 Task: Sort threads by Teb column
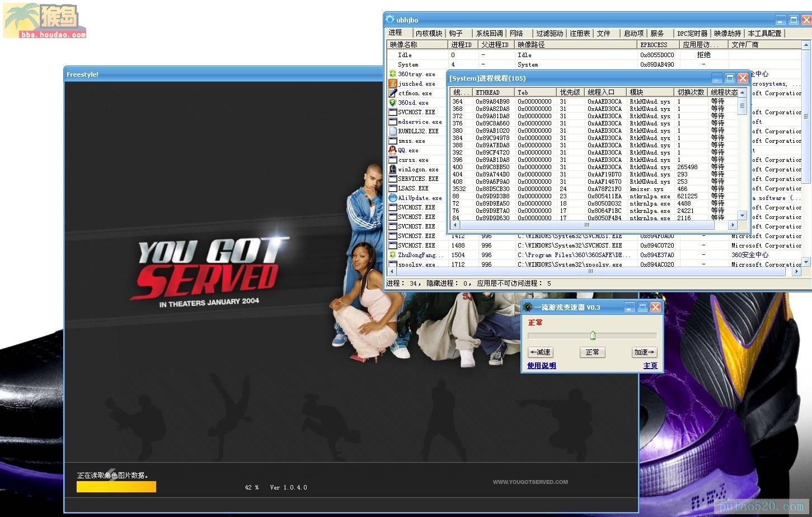coord(536,92)
